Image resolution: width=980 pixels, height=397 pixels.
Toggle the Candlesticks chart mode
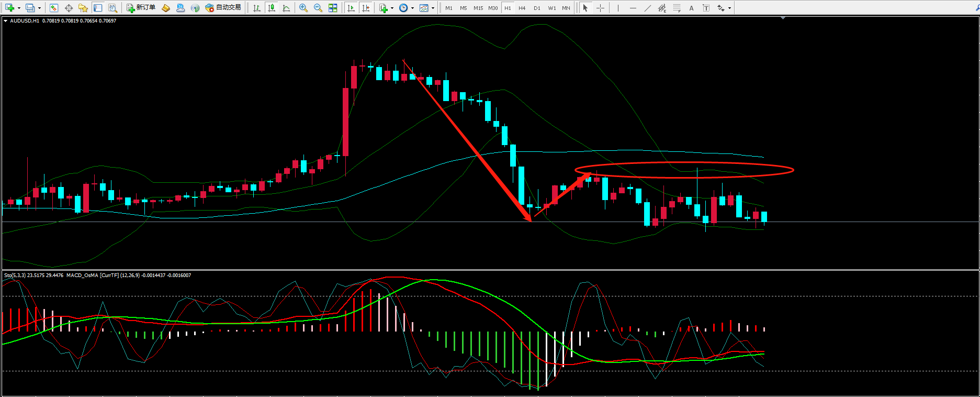271,8
